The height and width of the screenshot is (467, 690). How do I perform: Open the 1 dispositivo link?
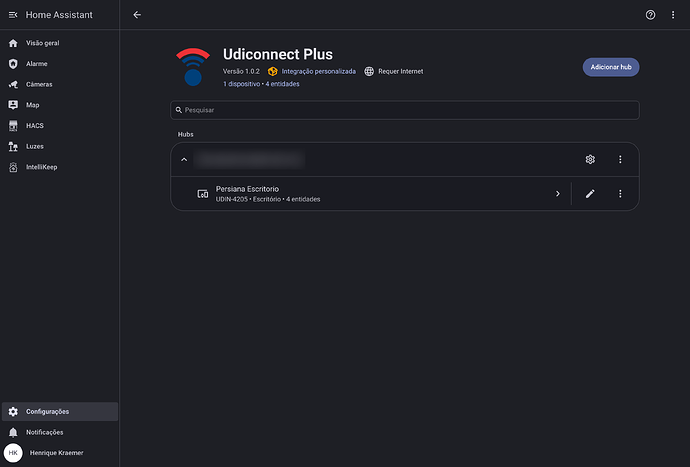[241, 84]
